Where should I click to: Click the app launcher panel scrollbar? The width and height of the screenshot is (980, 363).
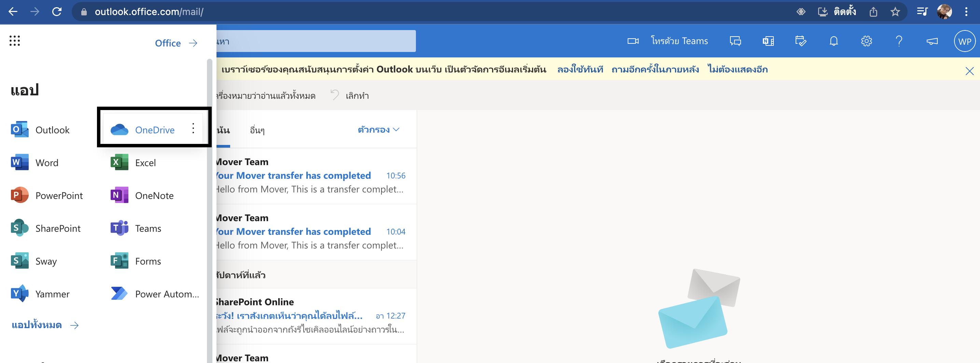[209, 210]
